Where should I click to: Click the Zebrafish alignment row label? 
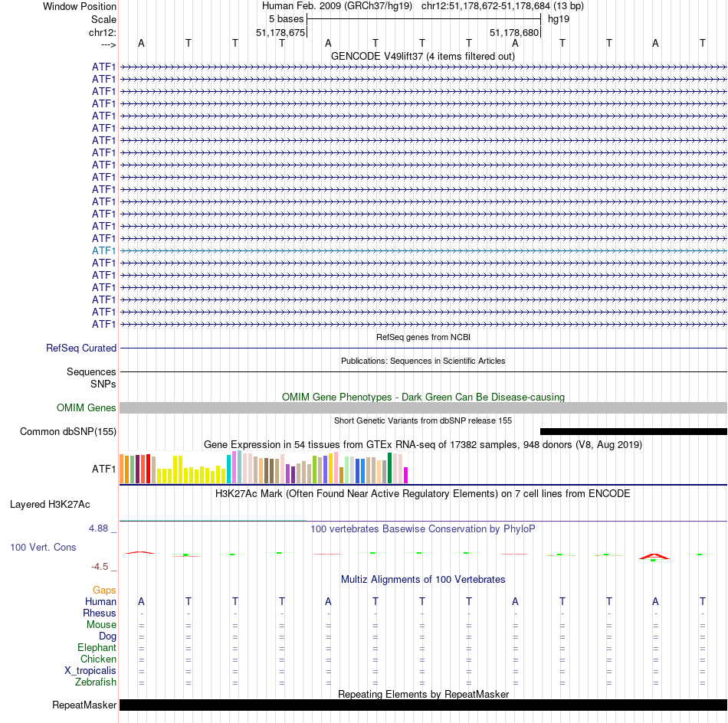pyautogui.click(x=96, y=682)
